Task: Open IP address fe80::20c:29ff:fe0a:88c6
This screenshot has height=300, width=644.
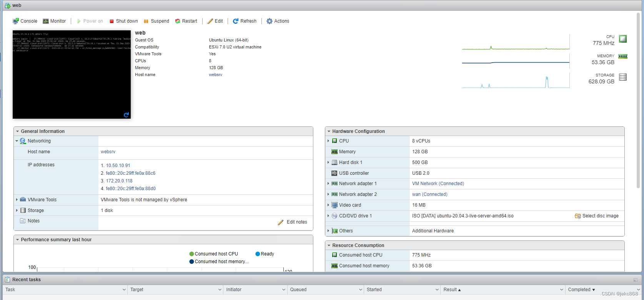Action: pos(131,173)
